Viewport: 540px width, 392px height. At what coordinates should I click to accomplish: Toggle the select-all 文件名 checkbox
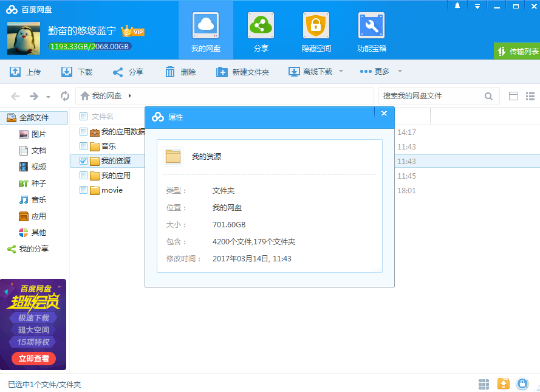click(x=83, y=117)
